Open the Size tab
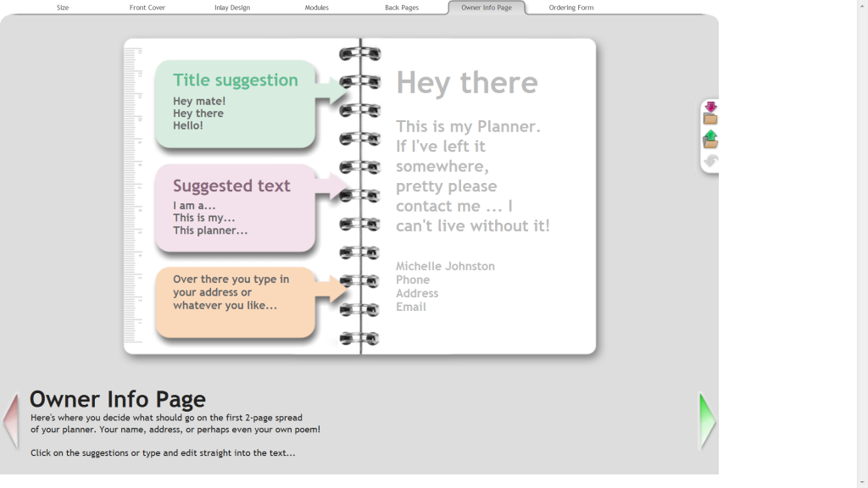The height and width of the screenshot is (488, 868). tap(63, 8)
